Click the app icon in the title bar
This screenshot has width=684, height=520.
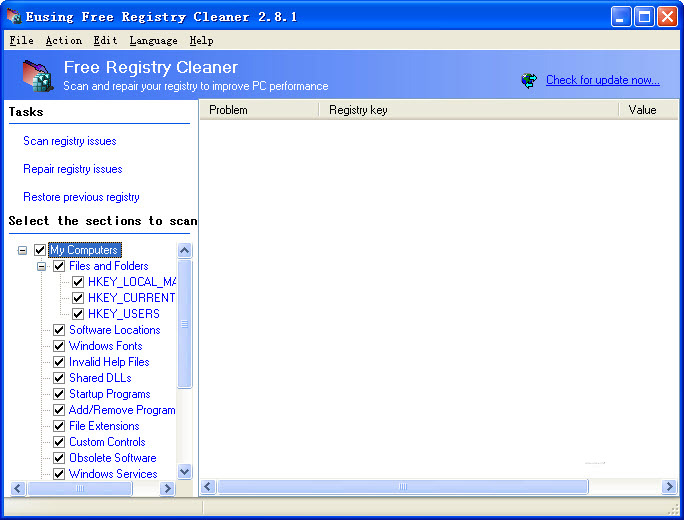13,17
